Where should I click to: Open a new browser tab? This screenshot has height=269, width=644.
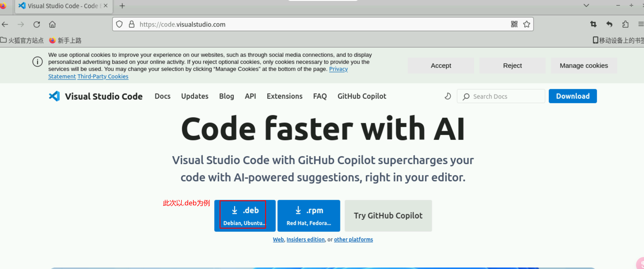[x=122, y=6]
